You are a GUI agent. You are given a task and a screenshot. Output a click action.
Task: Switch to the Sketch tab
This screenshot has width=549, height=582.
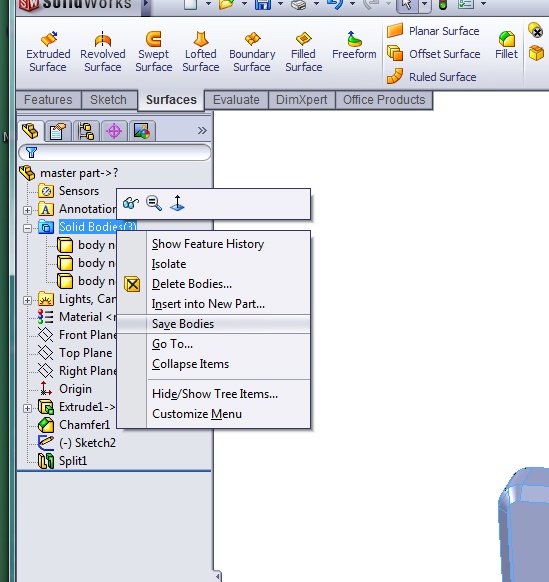coord(108,100)
